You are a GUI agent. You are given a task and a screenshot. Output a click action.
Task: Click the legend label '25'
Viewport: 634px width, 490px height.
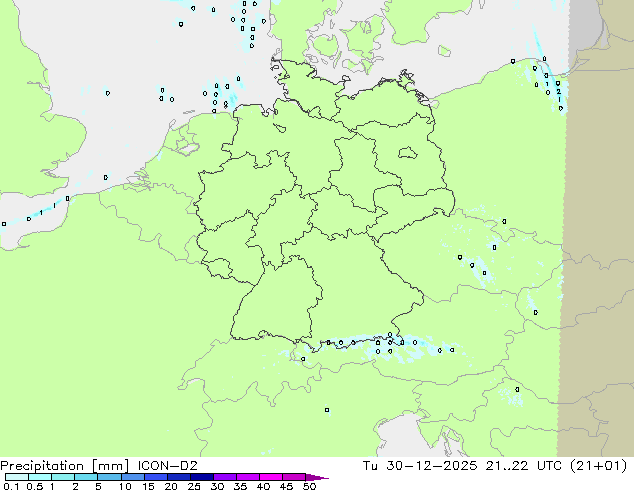click(194, 486)
